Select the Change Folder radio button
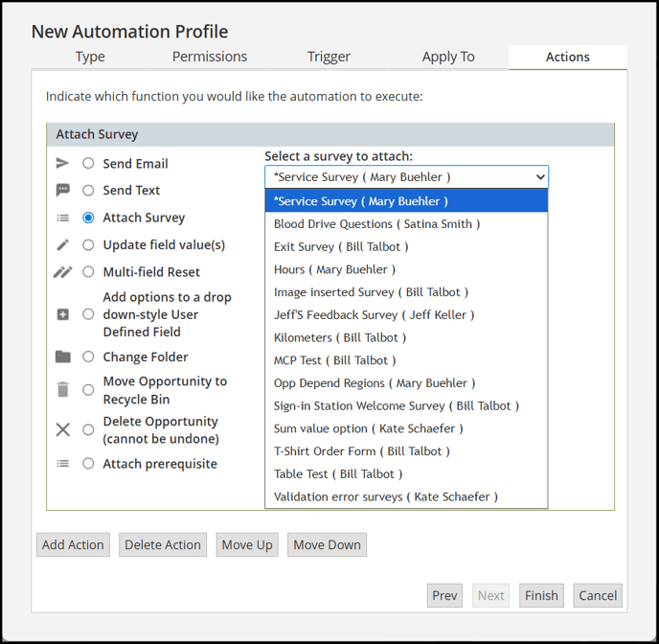Image resolution: width=659 pixels, height=644 pixels. [88, 356]
